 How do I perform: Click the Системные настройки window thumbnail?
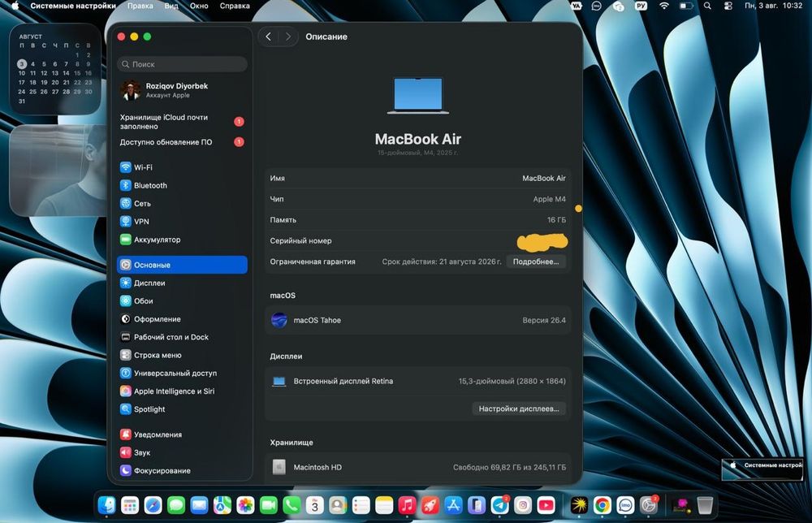pyautogui.click(x=762, y=469)
